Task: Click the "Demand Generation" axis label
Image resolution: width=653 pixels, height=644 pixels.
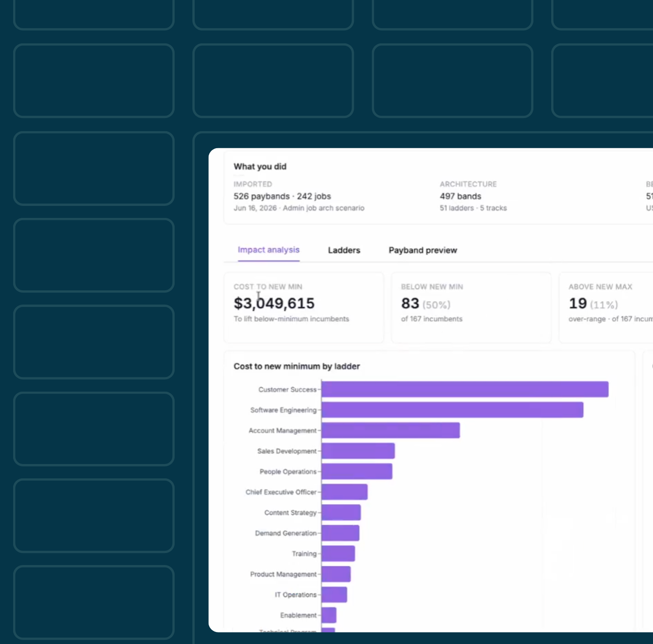Action: point(286,533)
